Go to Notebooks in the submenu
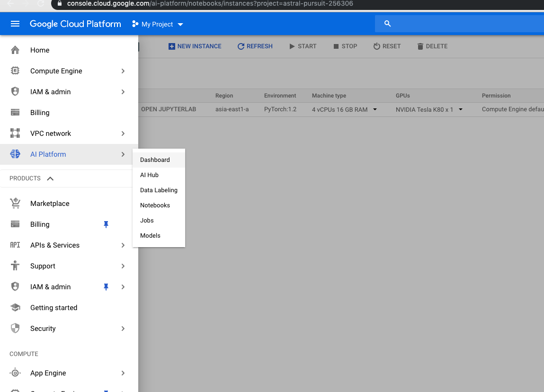The width and height of the screenshot is (544, 392). click(159, 205)
